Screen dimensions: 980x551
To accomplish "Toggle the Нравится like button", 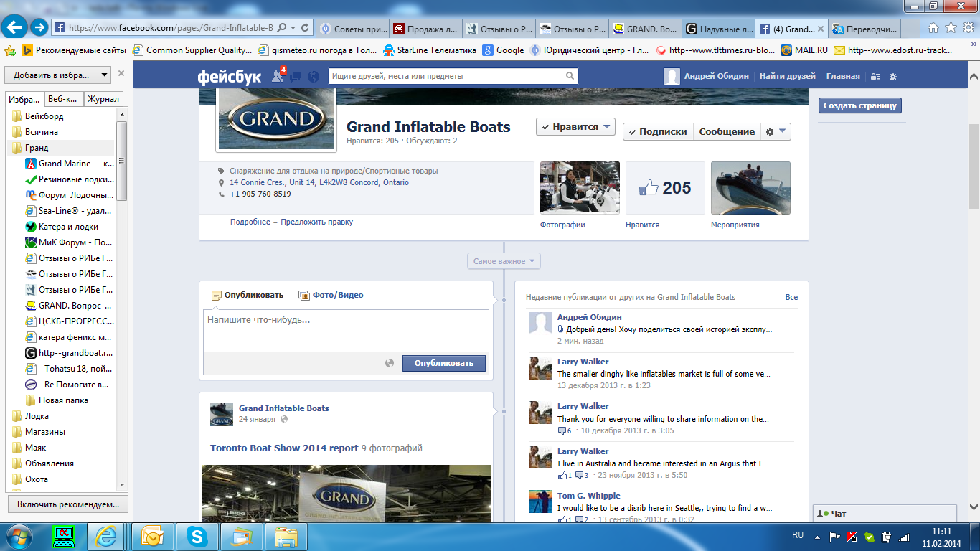I will [575, 127].
